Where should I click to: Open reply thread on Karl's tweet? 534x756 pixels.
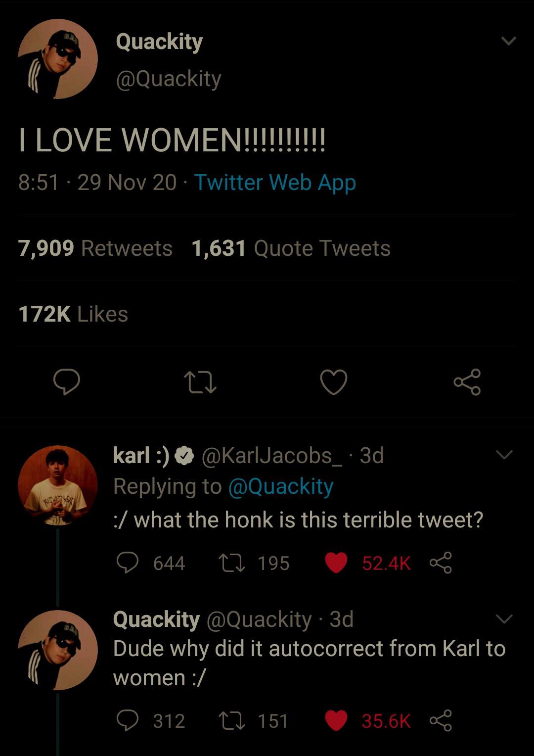pyautogui.click(x=128, y=563)
